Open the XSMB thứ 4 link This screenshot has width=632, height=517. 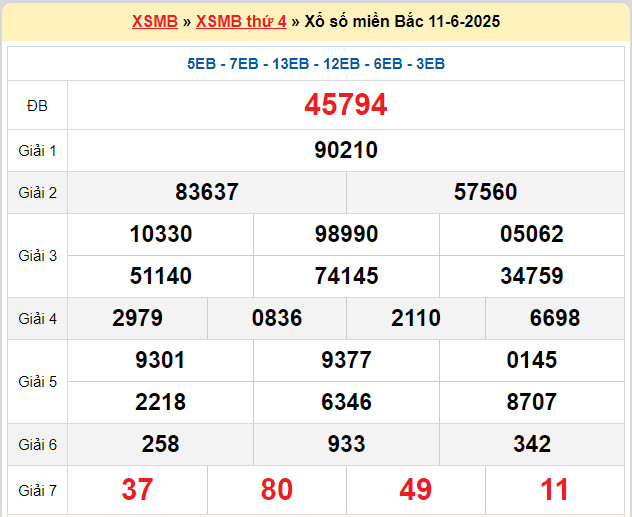(241, 21)
